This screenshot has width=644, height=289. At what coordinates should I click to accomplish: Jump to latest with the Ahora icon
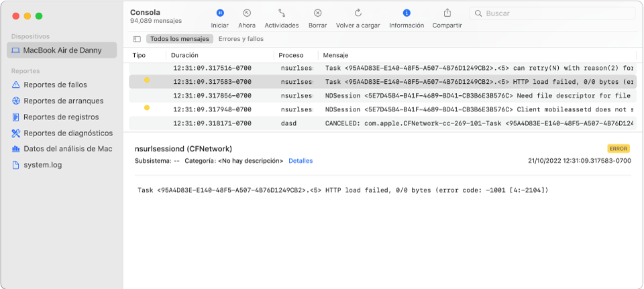pos(247,13)
